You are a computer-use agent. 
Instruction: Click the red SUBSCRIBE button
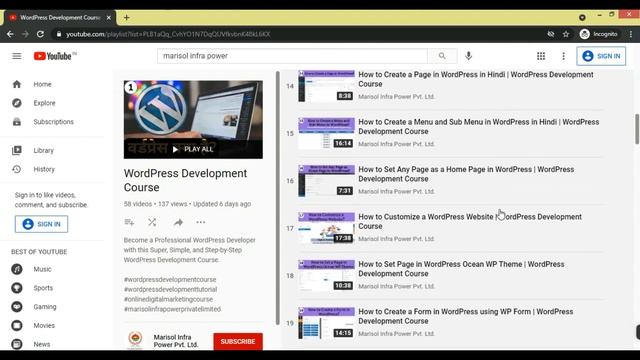pos(238,341)
